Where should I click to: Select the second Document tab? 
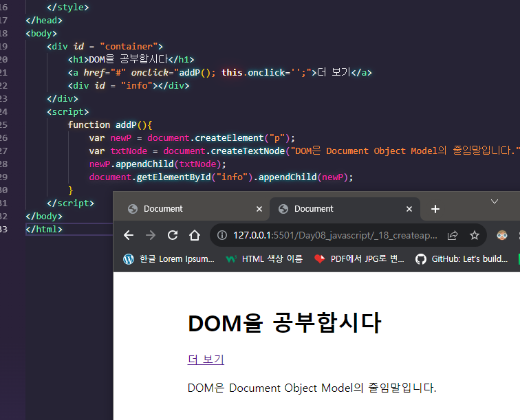[x=345, y=209]
